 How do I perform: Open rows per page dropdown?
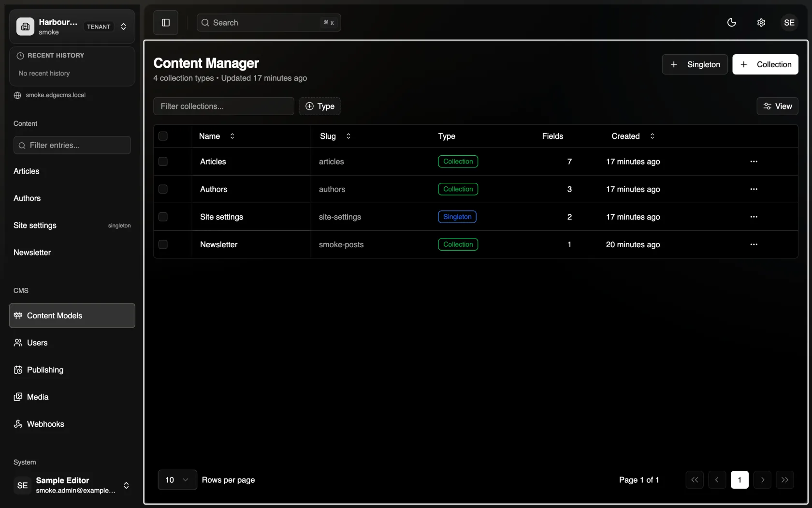click(177, 480)
